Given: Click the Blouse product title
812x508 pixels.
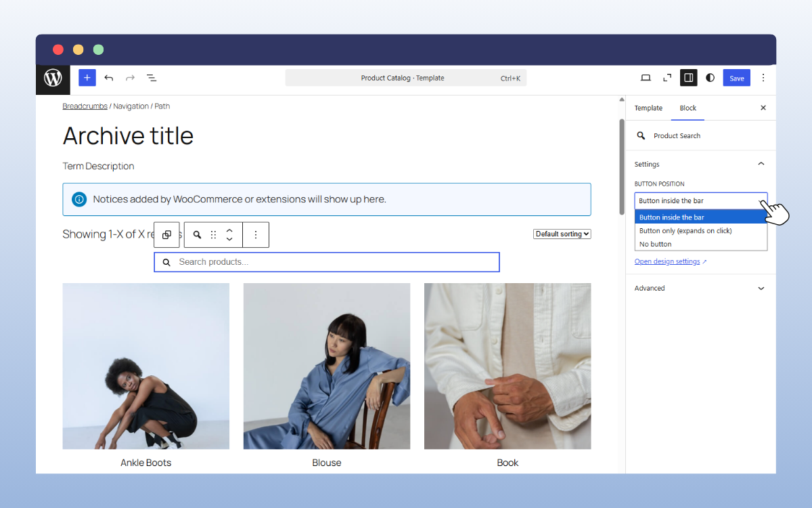Looking at the screenshot, I should click(x=327, y=463).
